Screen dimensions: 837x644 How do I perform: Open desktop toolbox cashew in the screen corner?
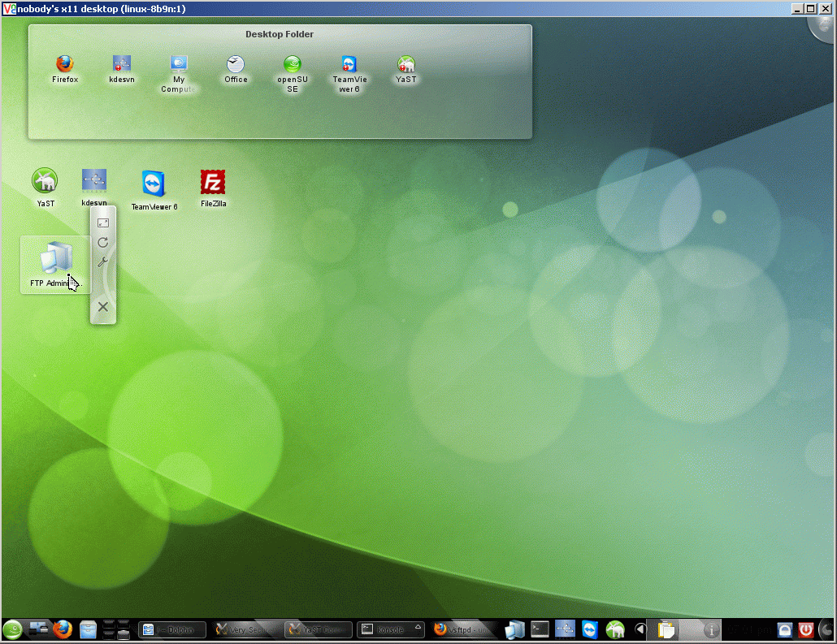pyautogui.click(x=824, y=28)
